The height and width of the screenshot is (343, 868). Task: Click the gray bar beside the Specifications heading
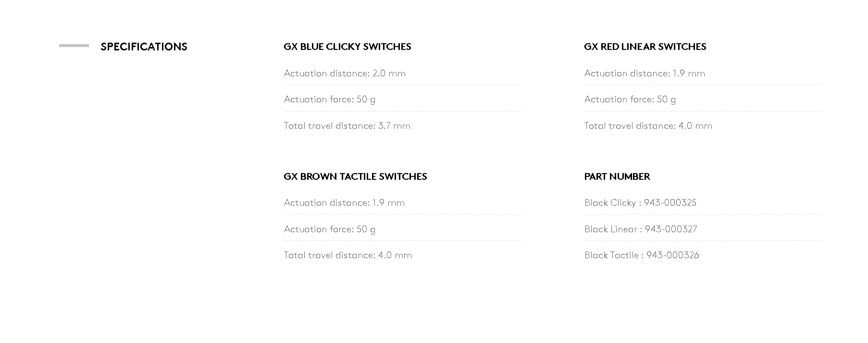coord(74,46)
